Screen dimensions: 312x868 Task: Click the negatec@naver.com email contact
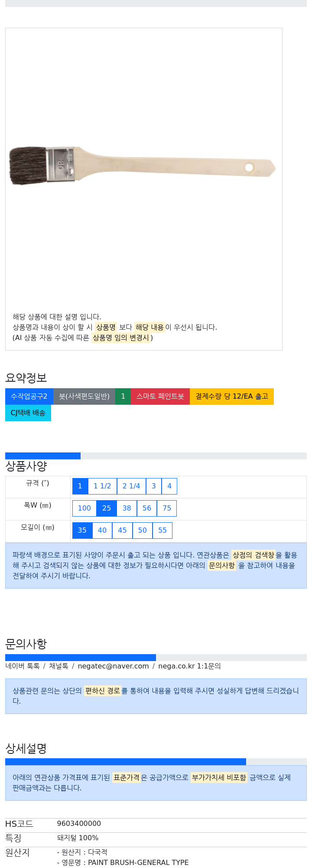click(113, 666)
